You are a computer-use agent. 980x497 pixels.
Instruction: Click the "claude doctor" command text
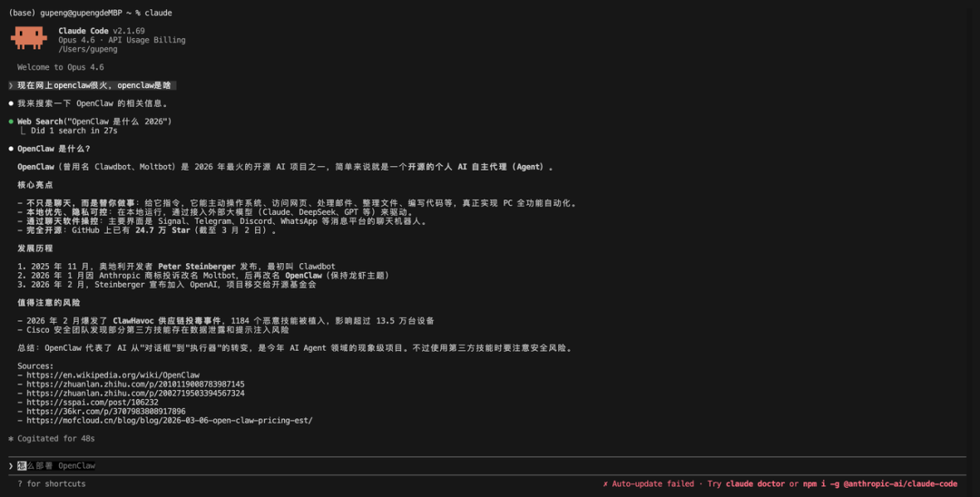pyautogui.click(x=754, y=484)
